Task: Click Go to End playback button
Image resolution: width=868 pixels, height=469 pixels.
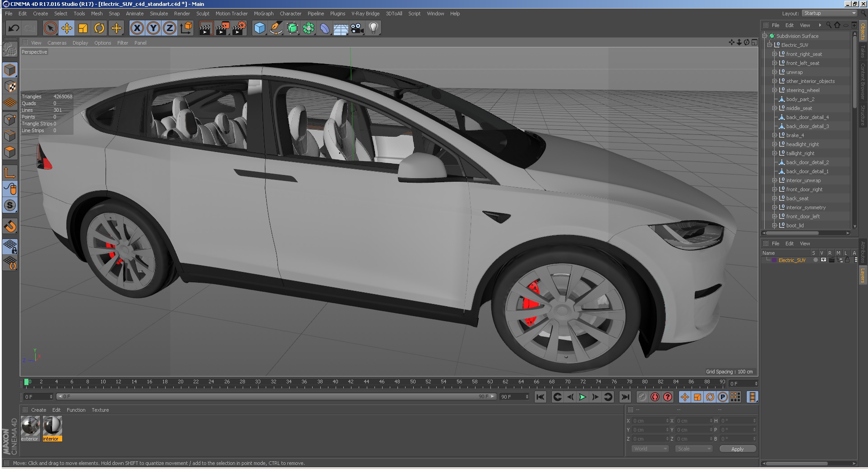Action: (x=625, y=397)
